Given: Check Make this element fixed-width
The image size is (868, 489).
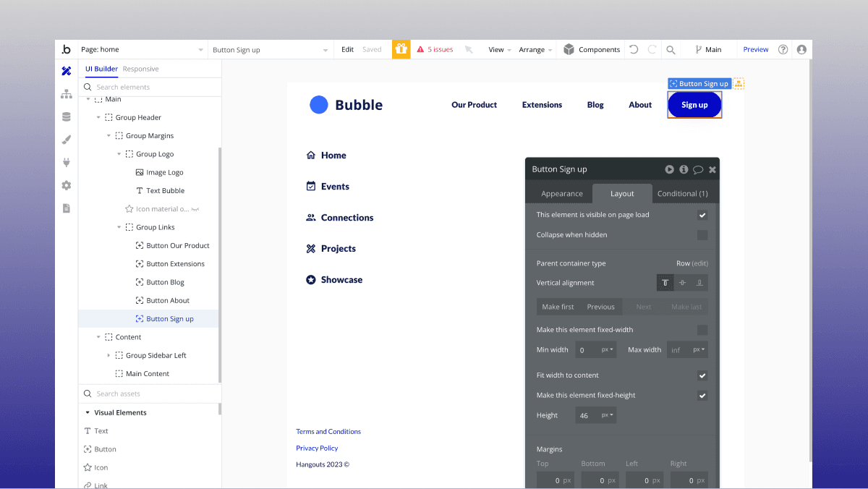Looking at the screenshot, I should pos(702,330).
